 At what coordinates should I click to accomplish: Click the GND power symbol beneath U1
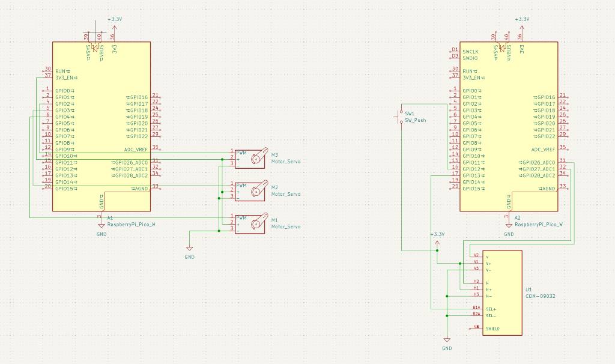pos(447,339)
